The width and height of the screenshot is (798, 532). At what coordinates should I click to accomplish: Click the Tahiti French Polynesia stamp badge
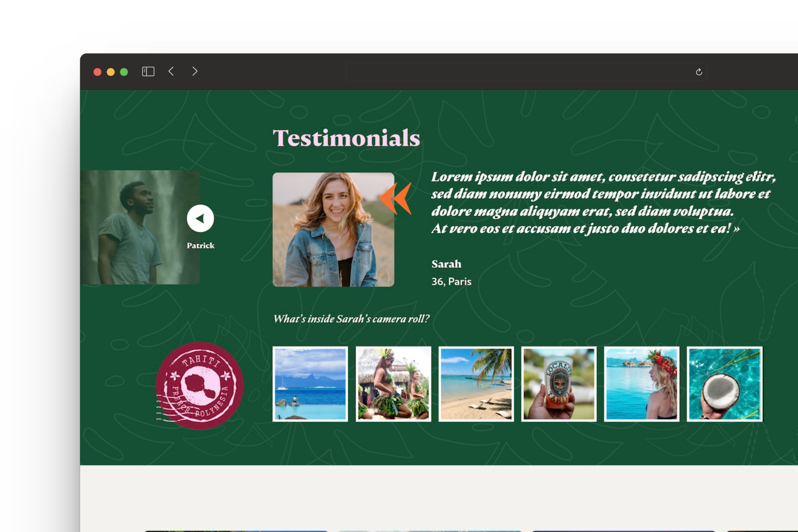(x=199, y=386)
